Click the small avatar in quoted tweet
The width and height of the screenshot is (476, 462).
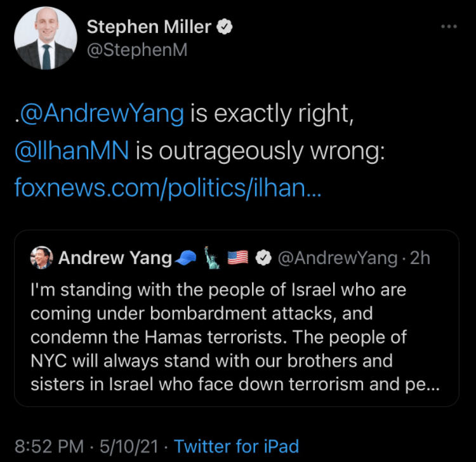(42, 258)
